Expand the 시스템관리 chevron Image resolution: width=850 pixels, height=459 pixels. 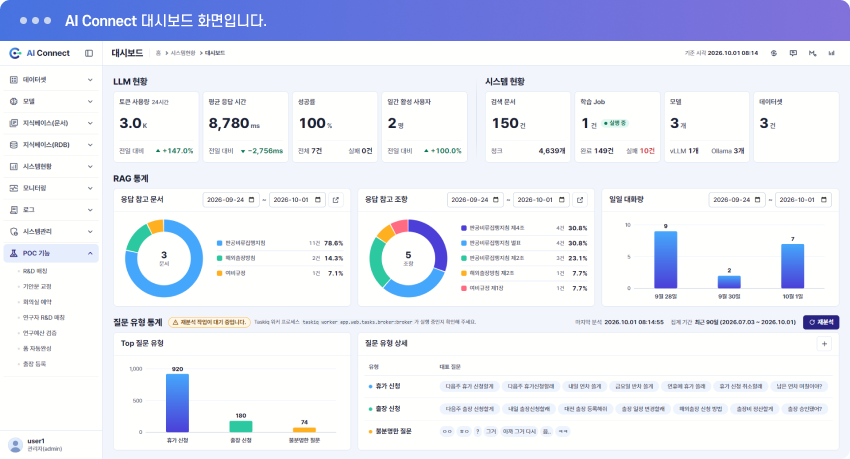click(90, 231)
